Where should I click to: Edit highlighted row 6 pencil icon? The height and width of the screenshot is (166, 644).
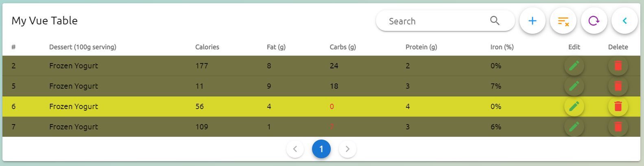click(x=574, y=107)
